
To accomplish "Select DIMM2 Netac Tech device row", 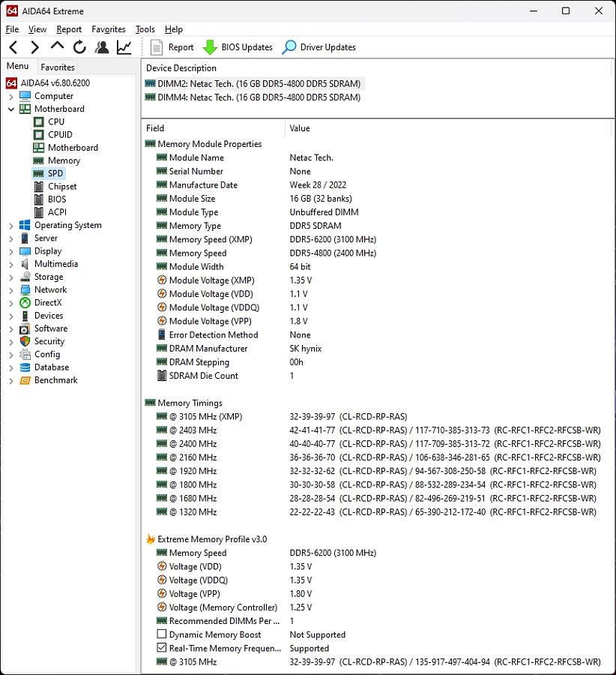I will point(255,83).
